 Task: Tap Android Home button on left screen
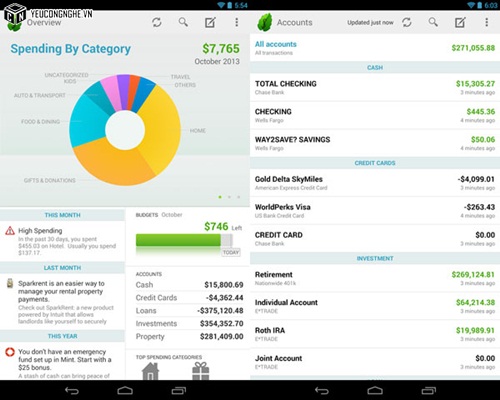(x=125, y=390)
